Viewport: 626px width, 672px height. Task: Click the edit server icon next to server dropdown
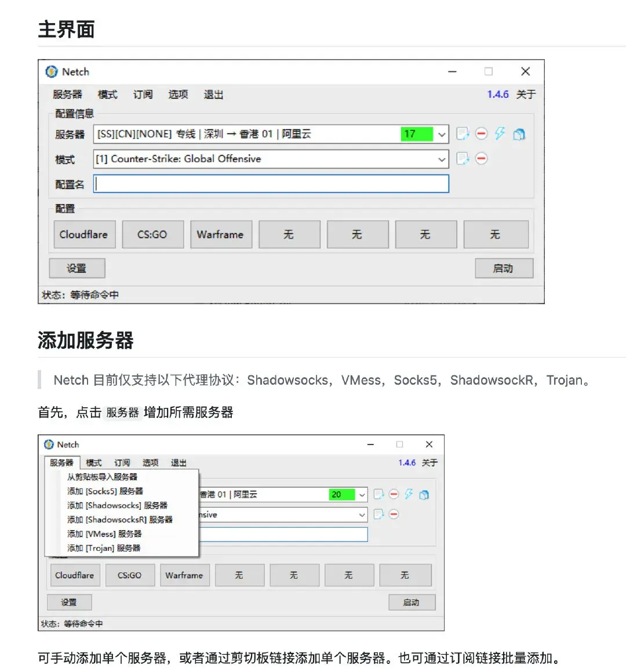click(463, 134)
